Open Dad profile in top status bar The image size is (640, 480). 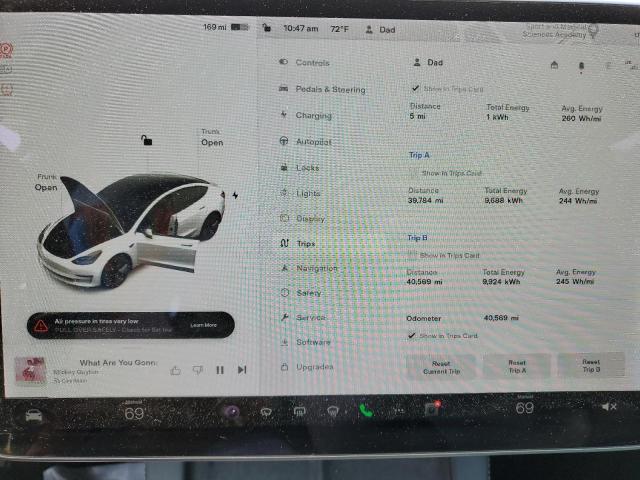click(x=380, y=29)
